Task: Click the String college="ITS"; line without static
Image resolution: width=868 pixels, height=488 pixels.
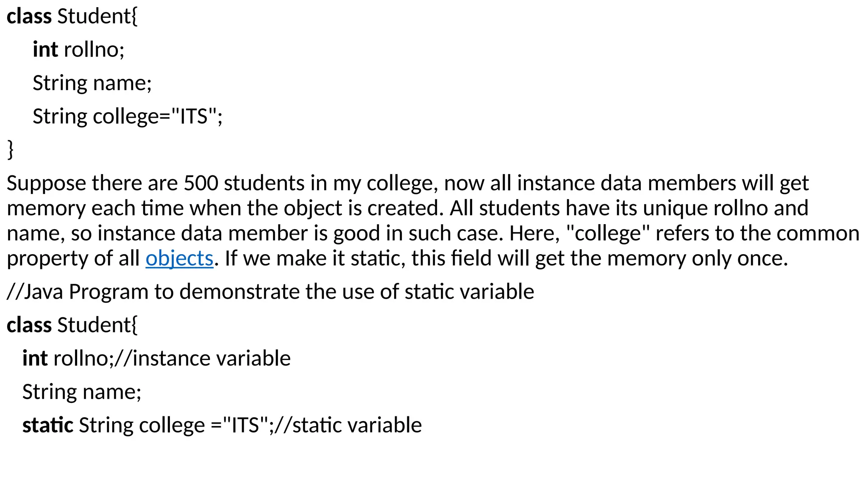Action: pyautogui.click(x=127, y=116)
